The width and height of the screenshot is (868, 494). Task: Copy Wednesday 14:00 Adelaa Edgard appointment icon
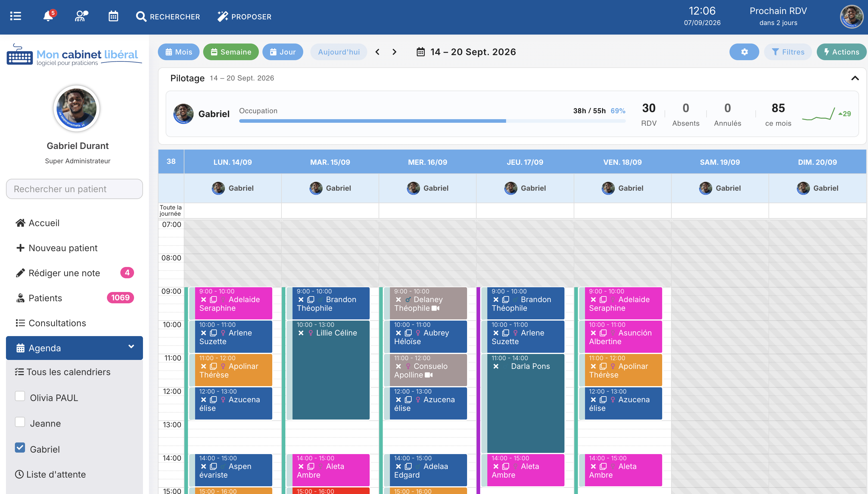point(408,467)
